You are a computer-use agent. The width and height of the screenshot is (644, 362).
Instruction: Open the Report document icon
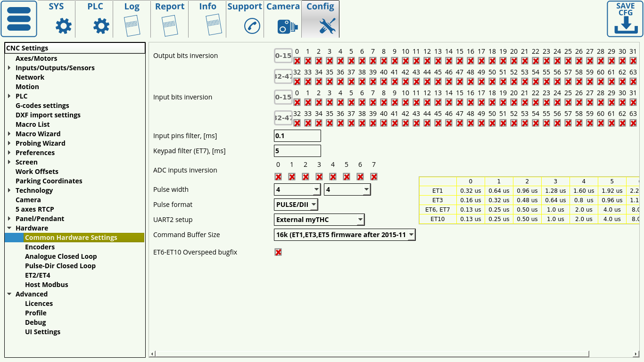[x=170, y=26]
